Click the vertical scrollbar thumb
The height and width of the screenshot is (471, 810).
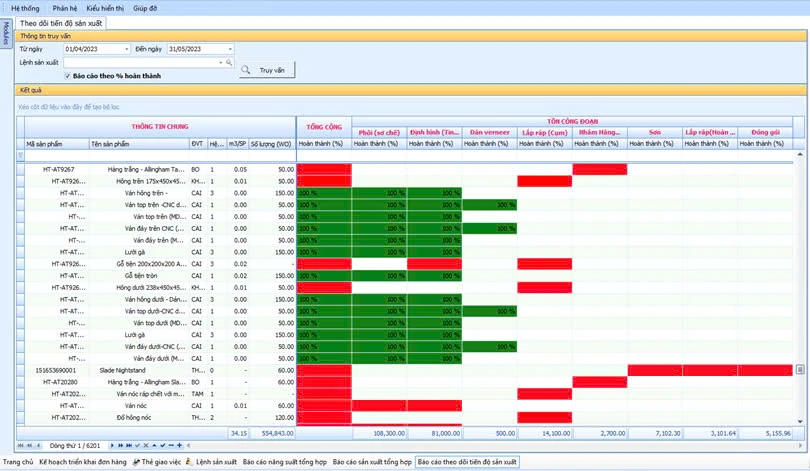tap(800, 369)
